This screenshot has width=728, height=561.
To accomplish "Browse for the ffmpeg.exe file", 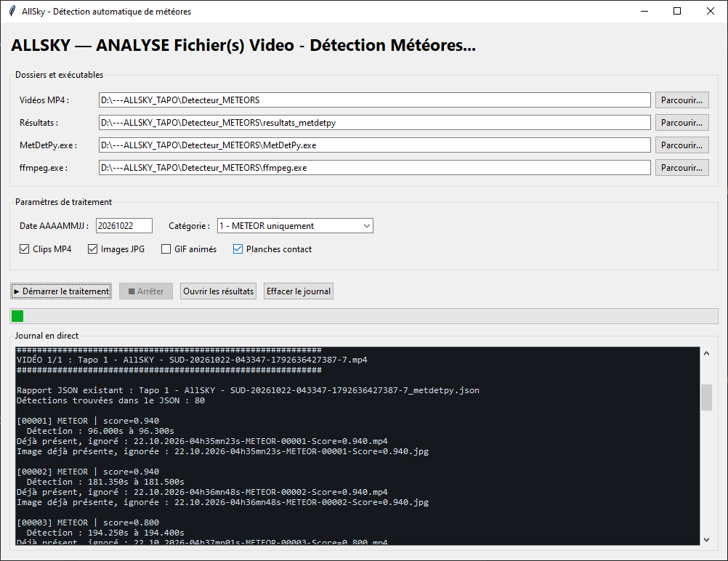I will 682,168.
